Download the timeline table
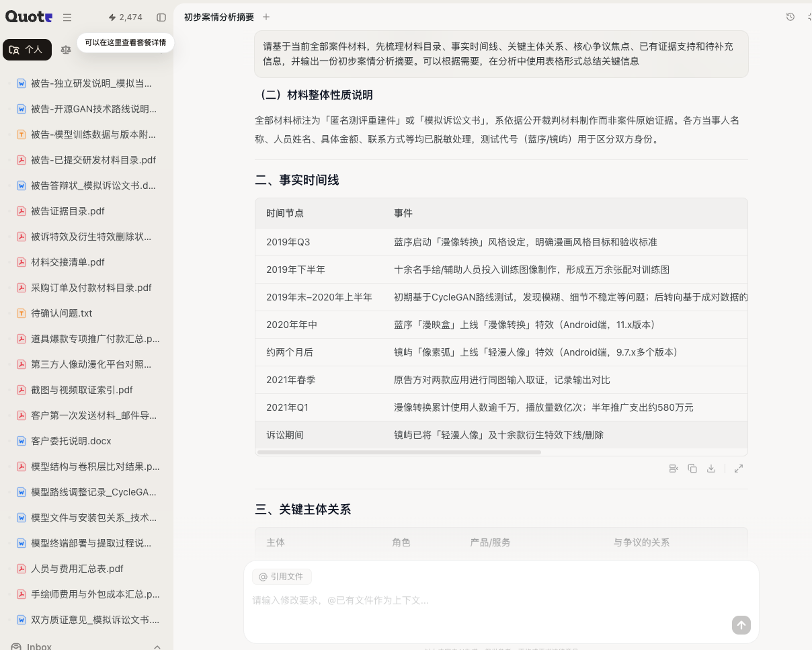Viewport: 812px width, 650px height. pyautogui.click(x=711, y=469)
